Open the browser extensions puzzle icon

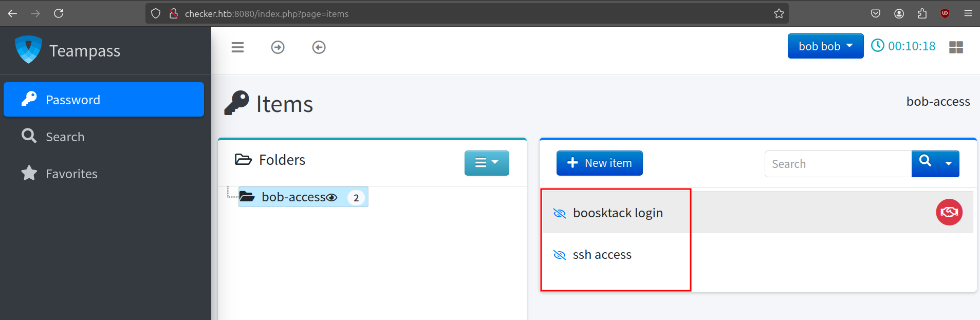922,13
